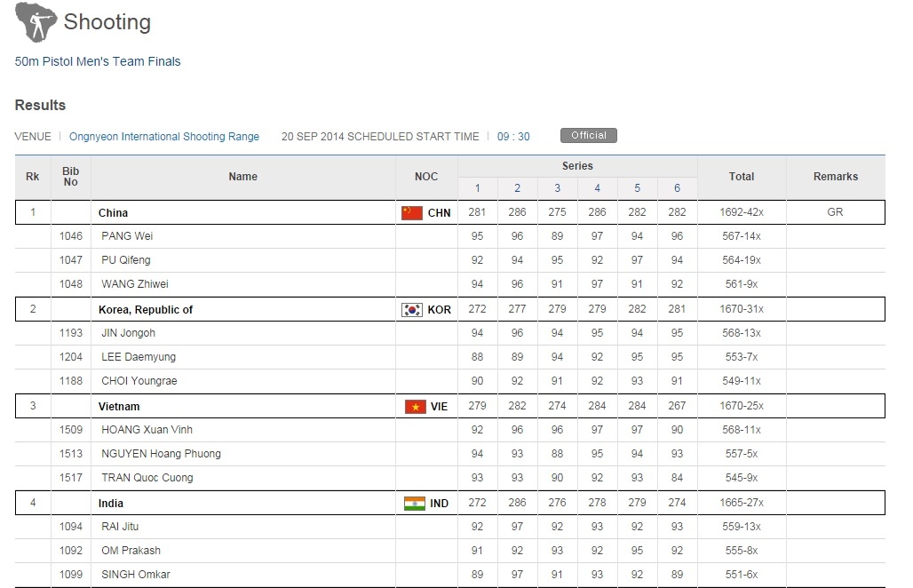Open Ongnyeon International Shooting Range venue link

164,137
